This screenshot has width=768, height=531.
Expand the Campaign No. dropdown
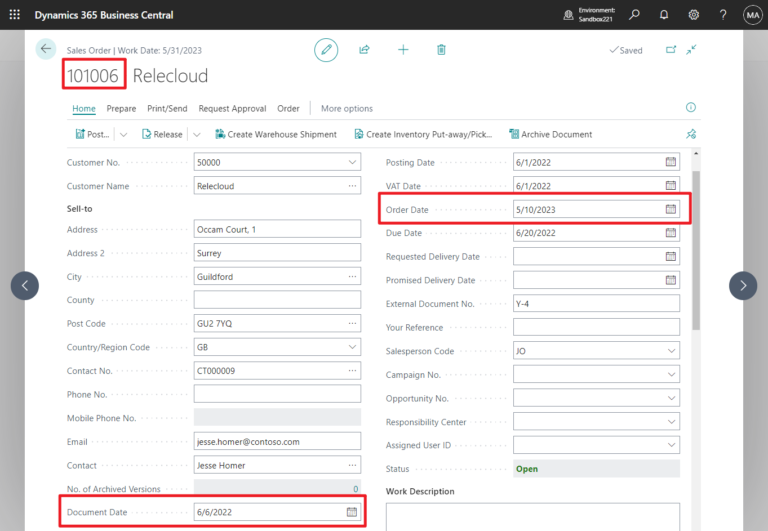(671, 374)
